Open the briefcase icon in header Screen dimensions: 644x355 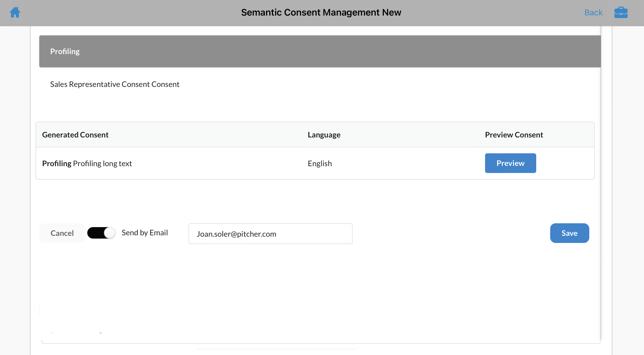point(621,12)
